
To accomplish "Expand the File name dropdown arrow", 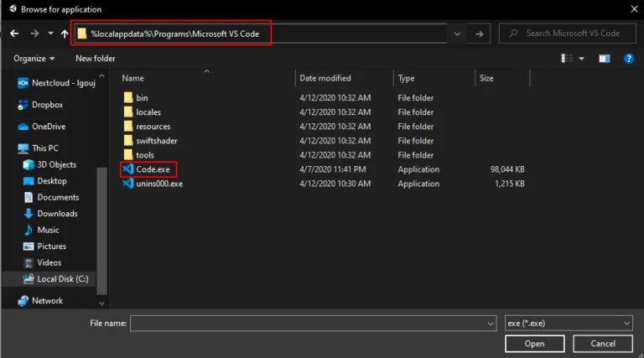I will pyautogui.click(x=491, y=324).
